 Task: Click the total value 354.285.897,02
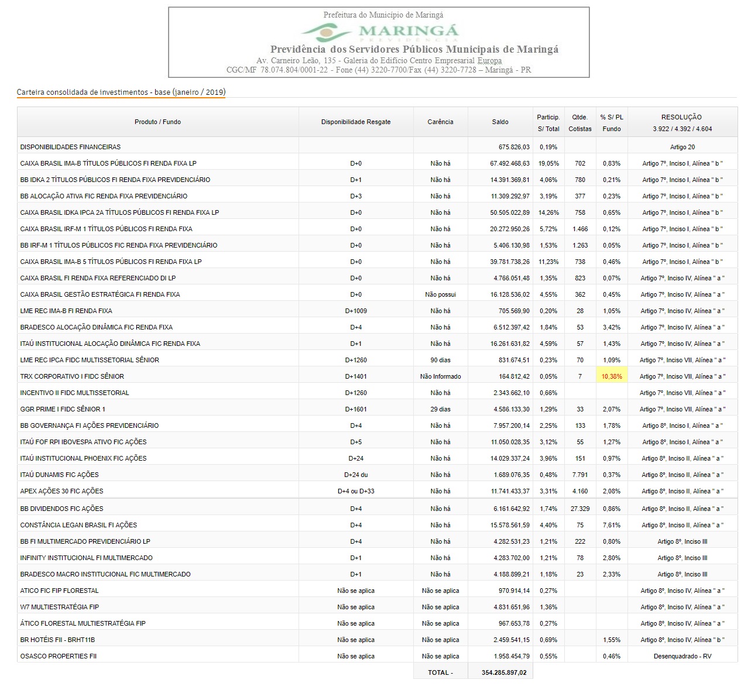click(x=503, y=672)
